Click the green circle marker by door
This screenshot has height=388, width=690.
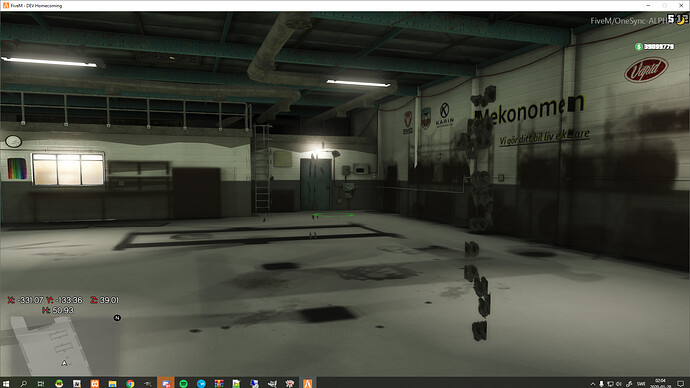coord(333,215)
